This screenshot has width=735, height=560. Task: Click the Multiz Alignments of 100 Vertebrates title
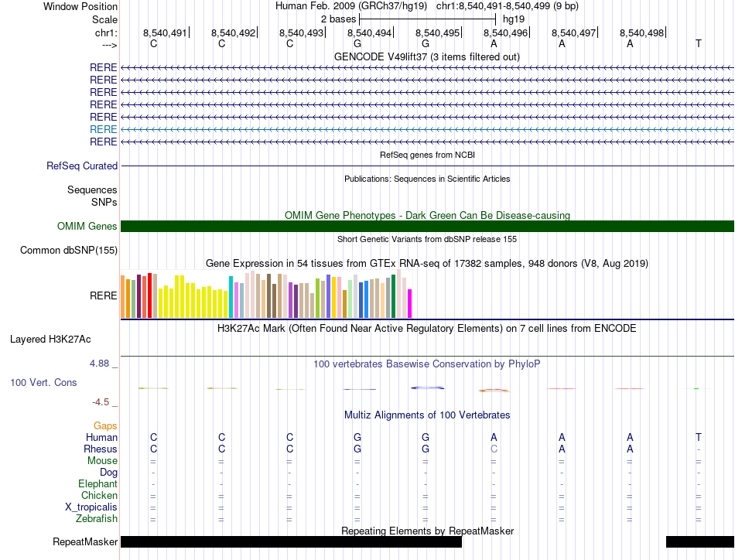tap(427, 415)
